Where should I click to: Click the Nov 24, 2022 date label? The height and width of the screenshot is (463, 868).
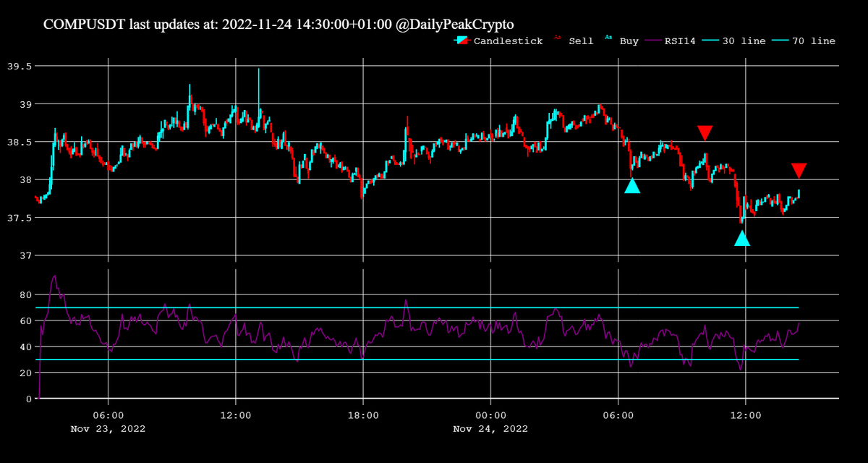tap(490, 428)
